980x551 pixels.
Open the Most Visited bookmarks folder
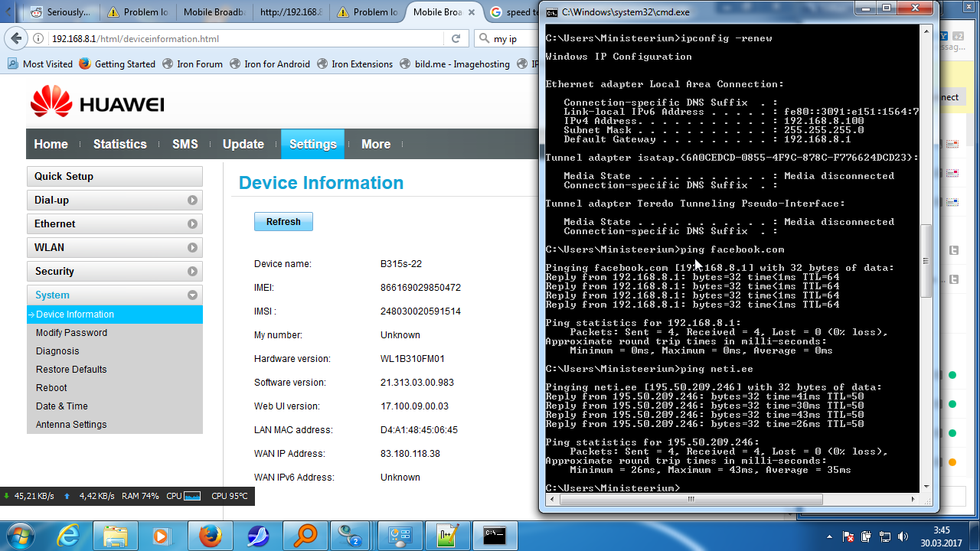40,64
